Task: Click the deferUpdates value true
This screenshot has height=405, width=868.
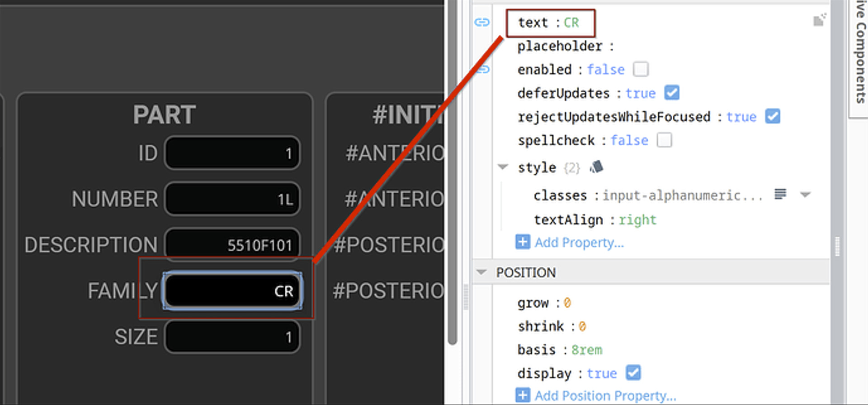Action: 641,93
